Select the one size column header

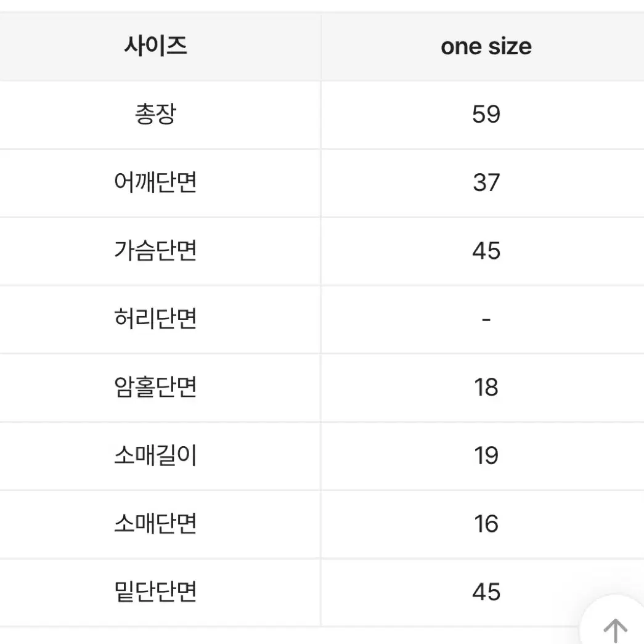coord(486,46)
